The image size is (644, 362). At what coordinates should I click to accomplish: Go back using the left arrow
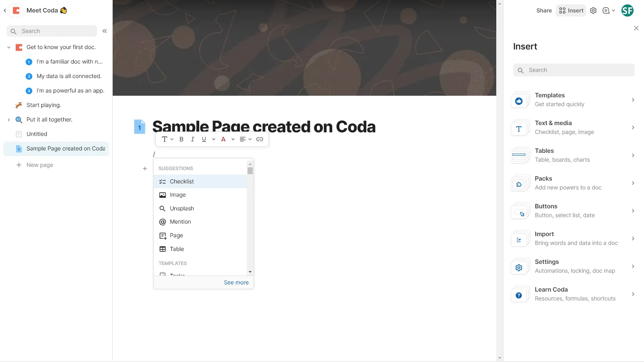5,10
